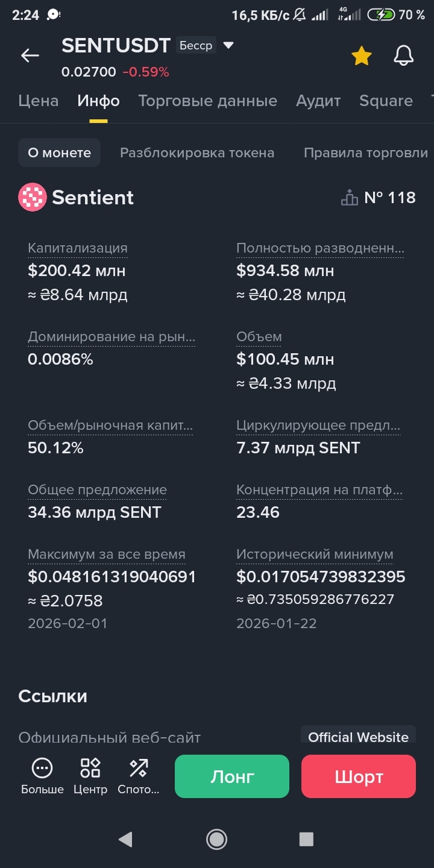
Task: Tap the red Шорт button
Action: coord(359,776)
